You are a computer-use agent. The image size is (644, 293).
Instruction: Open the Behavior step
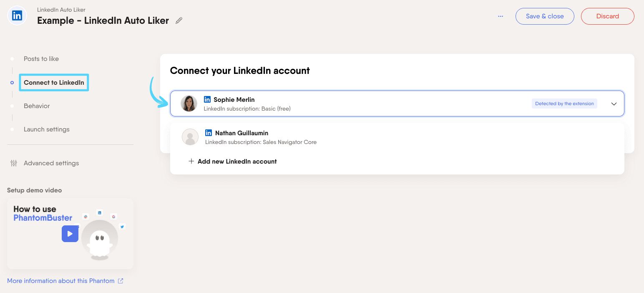37,106
